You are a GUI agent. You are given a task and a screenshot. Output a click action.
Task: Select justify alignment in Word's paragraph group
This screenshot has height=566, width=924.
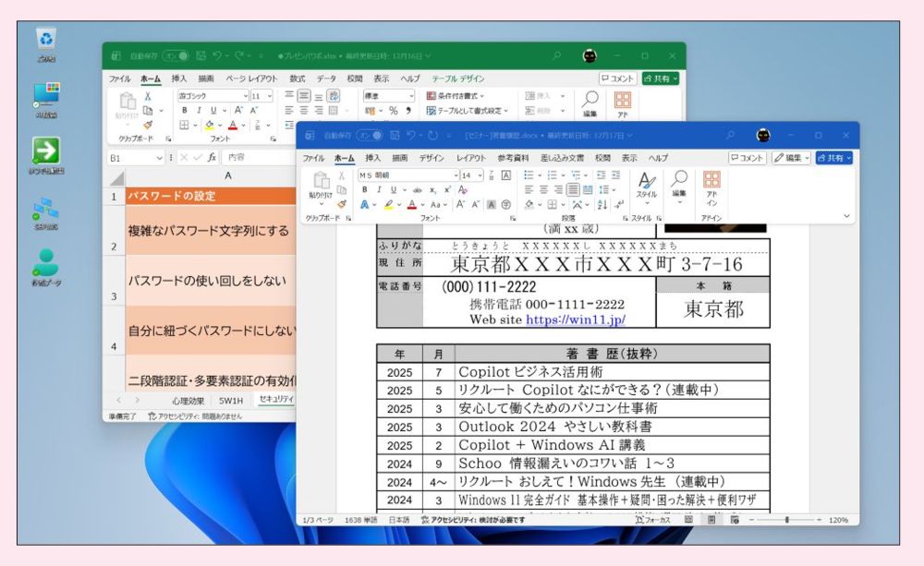[x=572, y=189]
